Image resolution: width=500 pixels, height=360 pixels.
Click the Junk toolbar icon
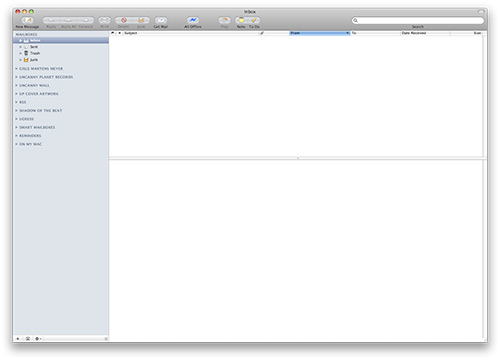[x=141, y=20]
